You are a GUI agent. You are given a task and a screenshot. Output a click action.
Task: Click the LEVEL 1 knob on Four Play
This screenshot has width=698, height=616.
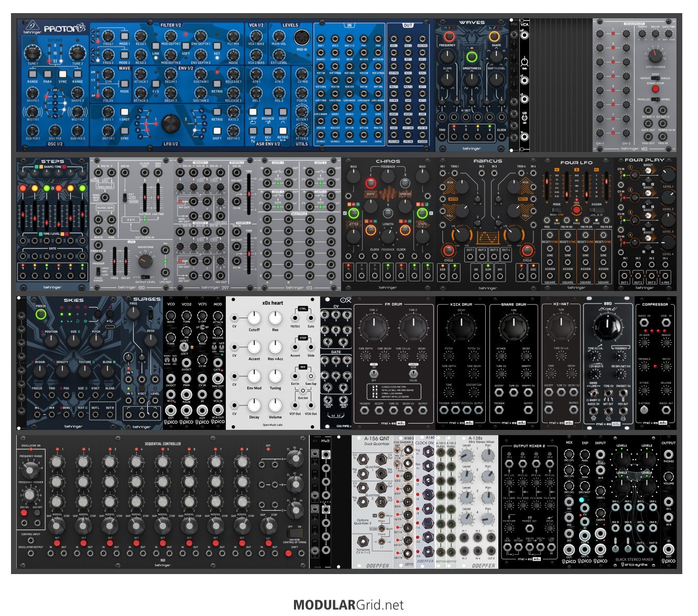[668, 175]
